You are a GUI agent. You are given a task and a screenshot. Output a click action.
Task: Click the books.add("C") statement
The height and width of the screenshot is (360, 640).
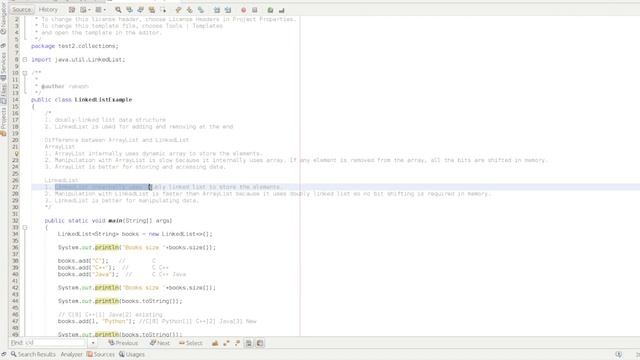pyautogui.click(x=83, y=261)
